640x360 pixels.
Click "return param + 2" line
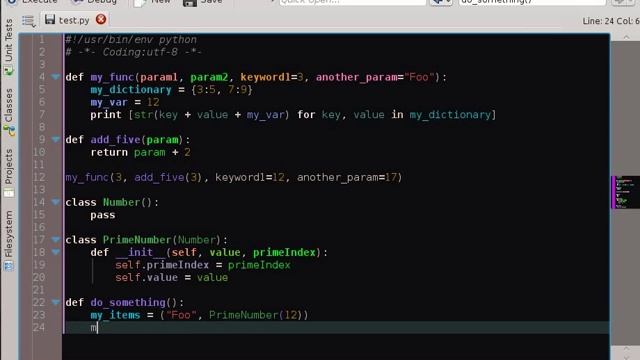click(x=140, y=152)
